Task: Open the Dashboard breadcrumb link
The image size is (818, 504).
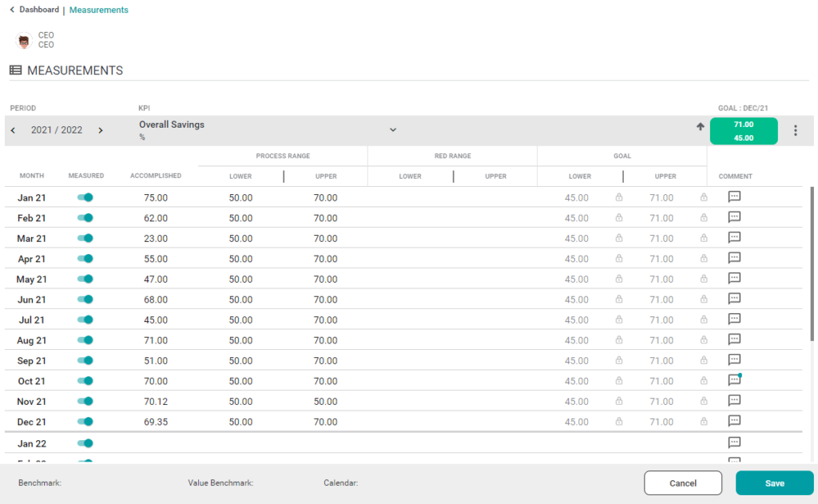Action: [x=39, y=10]
